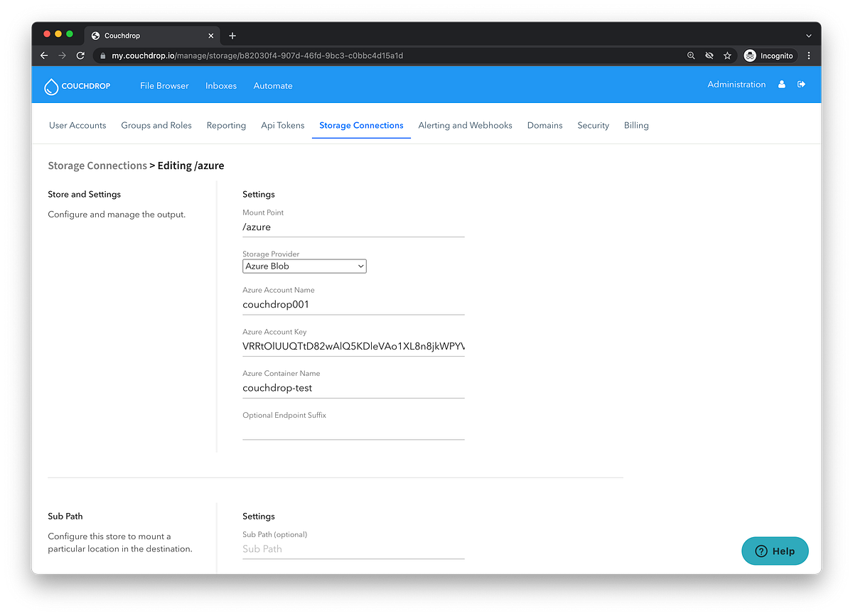Open the Automate section
This screenshot has height=616, width=853.
pos(273,85)
